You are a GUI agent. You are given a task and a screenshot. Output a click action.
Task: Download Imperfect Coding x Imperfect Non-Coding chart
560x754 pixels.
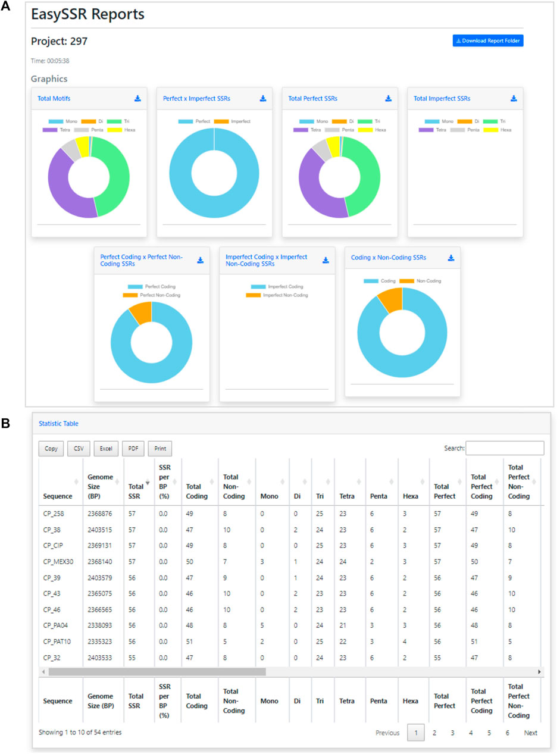(x=326, y=260)
